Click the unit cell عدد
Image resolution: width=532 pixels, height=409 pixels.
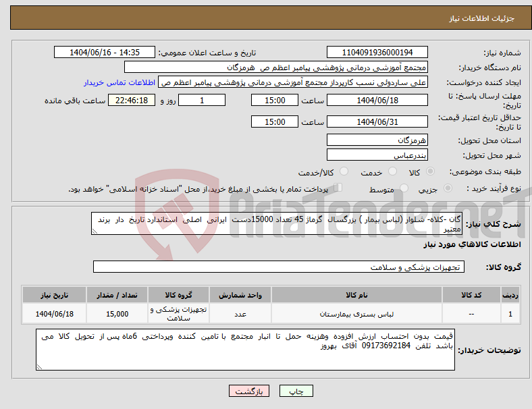(x=240, y=314)
